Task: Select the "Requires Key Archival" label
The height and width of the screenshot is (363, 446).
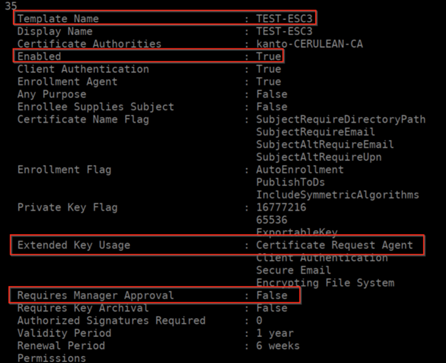Action: (x=83, y=308)
